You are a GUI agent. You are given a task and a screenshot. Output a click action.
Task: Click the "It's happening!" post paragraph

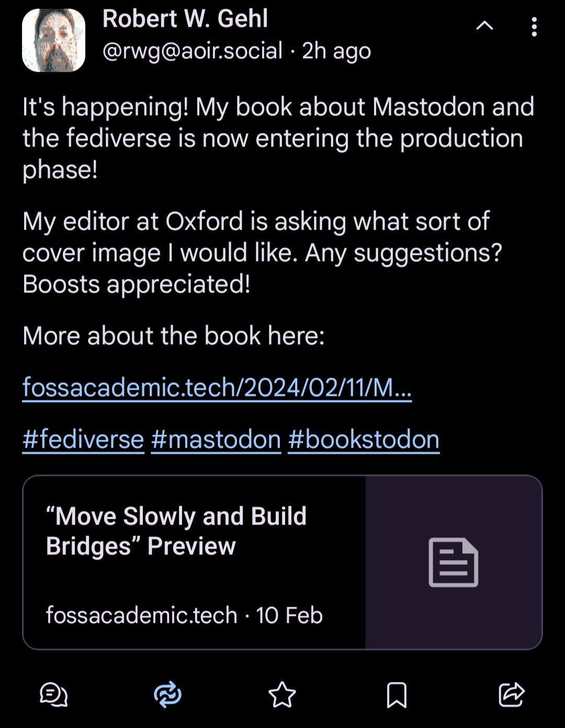278,138
